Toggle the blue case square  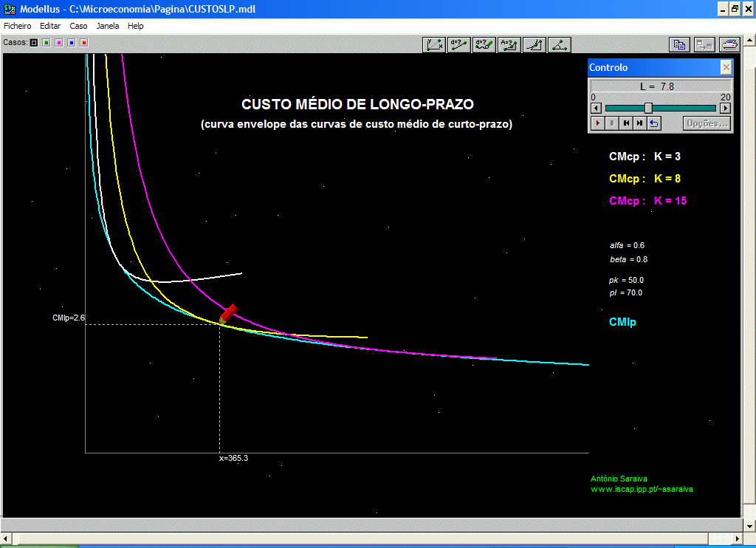point(72,43)
